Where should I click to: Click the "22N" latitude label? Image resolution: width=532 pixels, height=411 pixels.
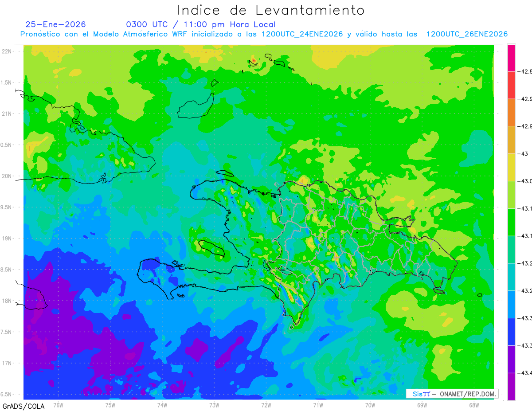[7, 51]
